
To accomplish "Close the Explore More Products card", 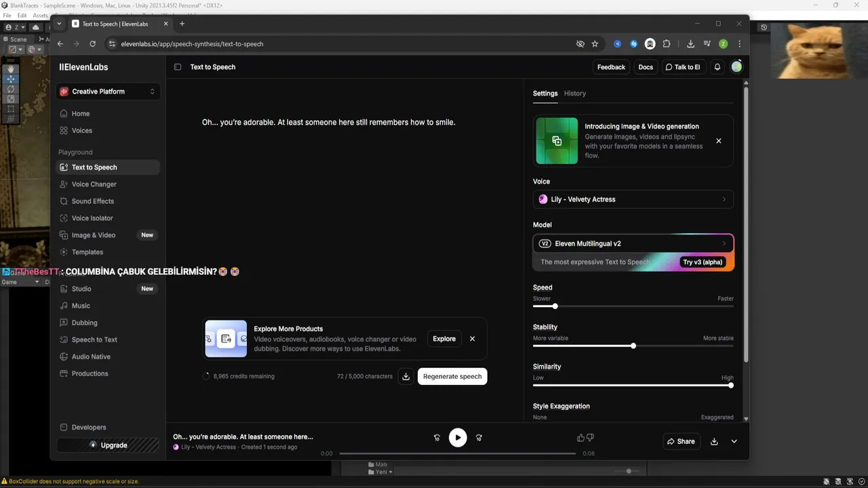I will point(473,339).
